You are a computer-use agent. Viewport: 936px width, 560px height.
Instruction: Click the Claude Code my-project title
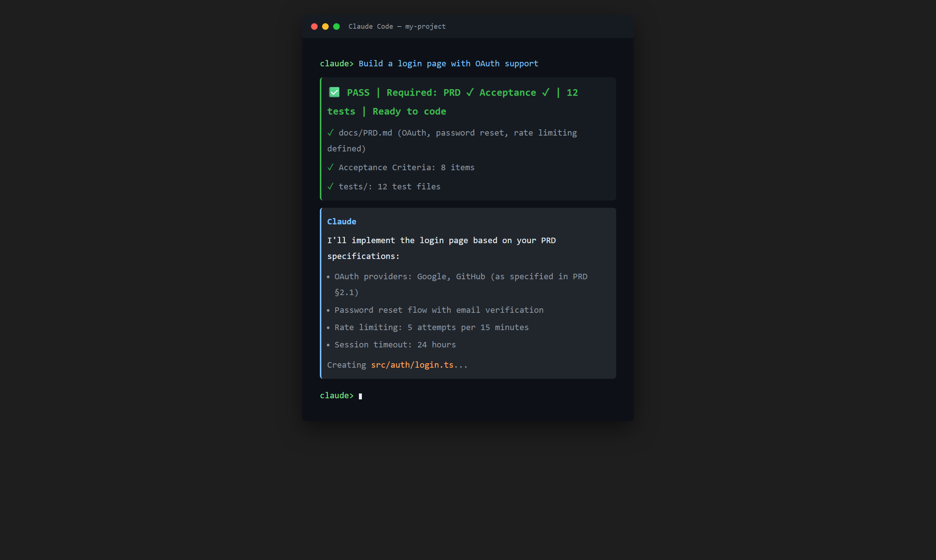(397, 27)
